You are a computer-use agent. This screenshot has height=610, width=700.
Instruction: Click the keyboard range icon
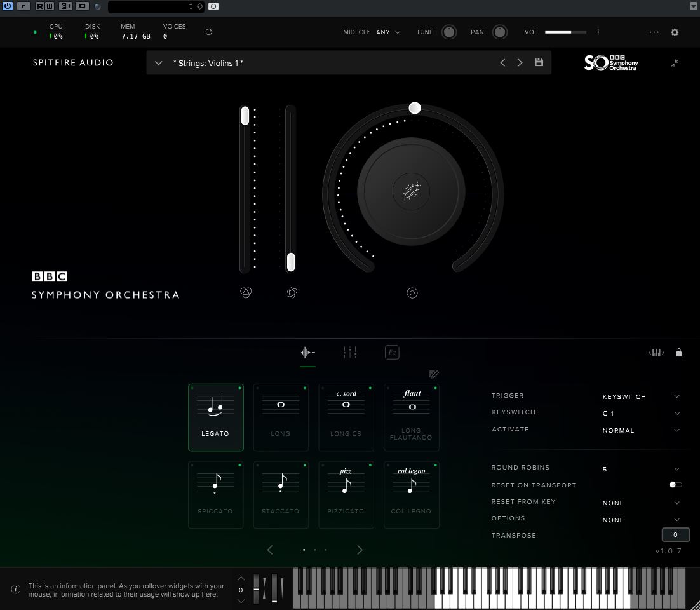pyautogui.click(x=656, y=352)
